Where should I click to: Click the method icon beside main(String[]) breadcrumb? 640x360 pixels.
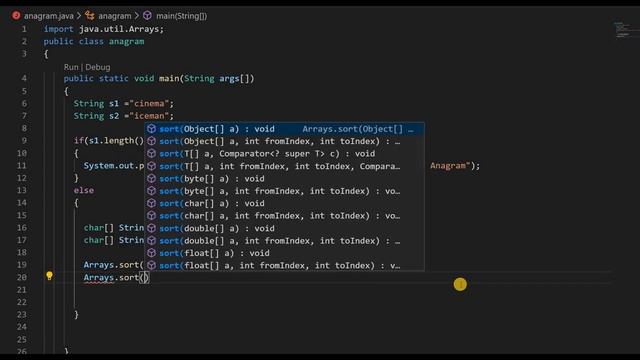coord(147,16)
